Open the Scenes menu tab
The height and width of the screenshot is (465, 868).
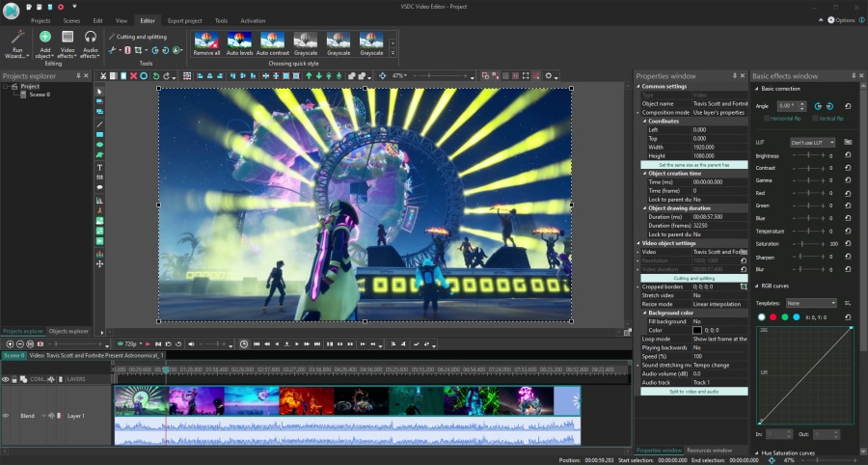click(71, 20)
